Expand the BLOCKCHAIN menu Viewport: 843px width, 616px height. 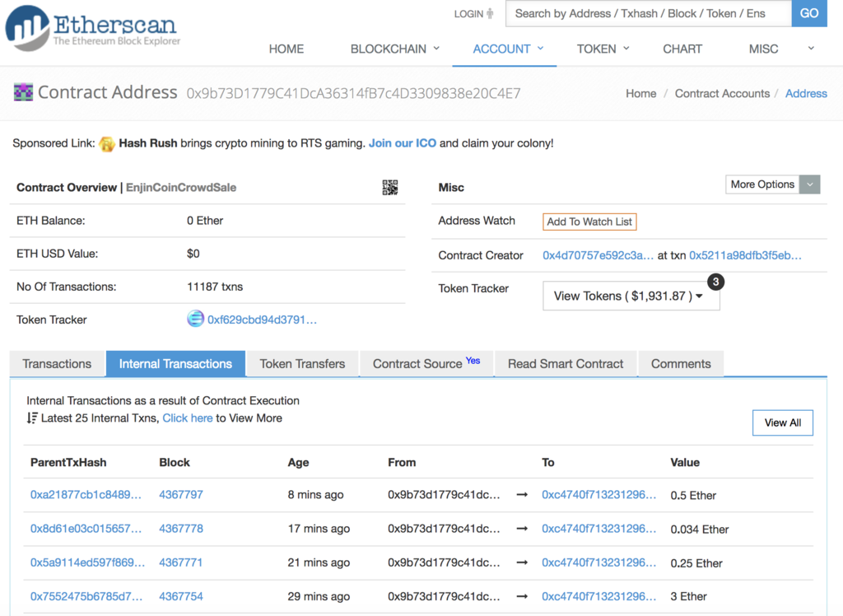[394, 49]
